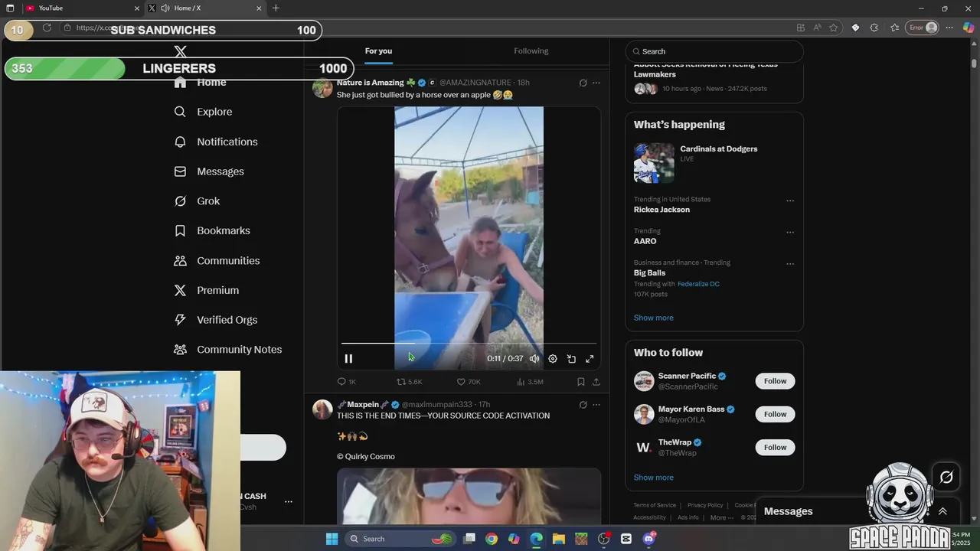This screenshot has width=980, height=551.
Task: Open Copilot in the Edge toolbar
Action: tap(969, 28)
